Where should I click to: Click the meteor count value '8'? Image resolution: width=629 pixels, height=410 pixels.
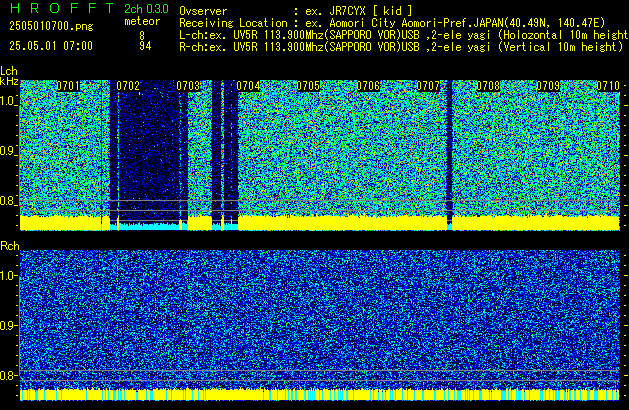(142, 36)
